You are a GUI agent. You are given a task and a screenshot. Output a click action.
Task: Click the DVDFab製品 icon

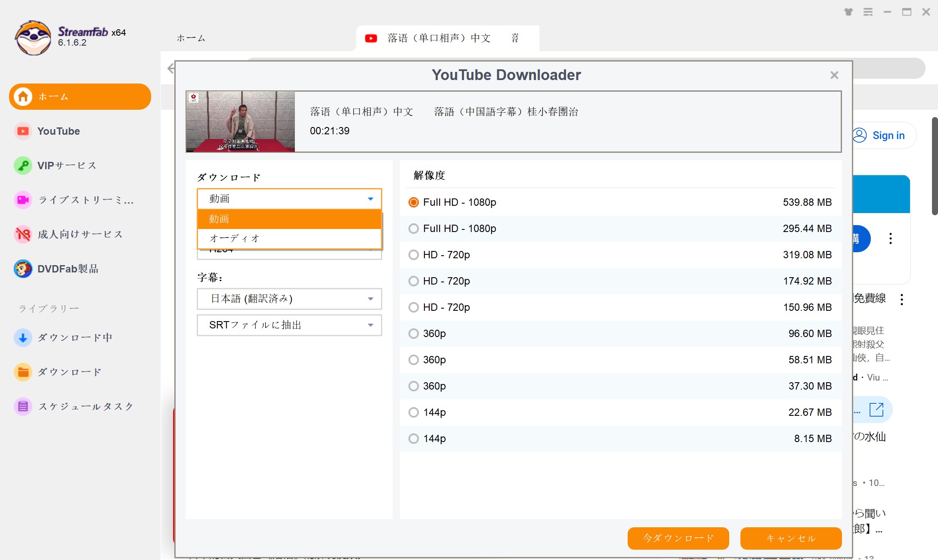23,269
